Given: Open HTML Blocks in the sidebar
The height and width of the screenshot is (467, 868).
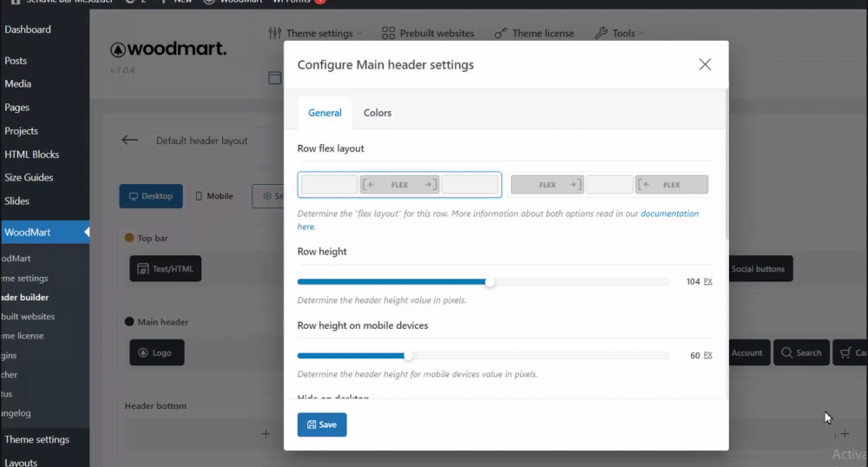Looking at the screenshot, I should point(31,155).
